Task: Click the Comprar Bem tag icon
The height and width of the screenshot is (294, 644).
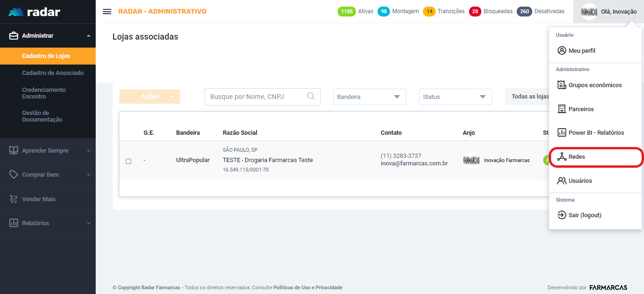Action: (14, 175)
